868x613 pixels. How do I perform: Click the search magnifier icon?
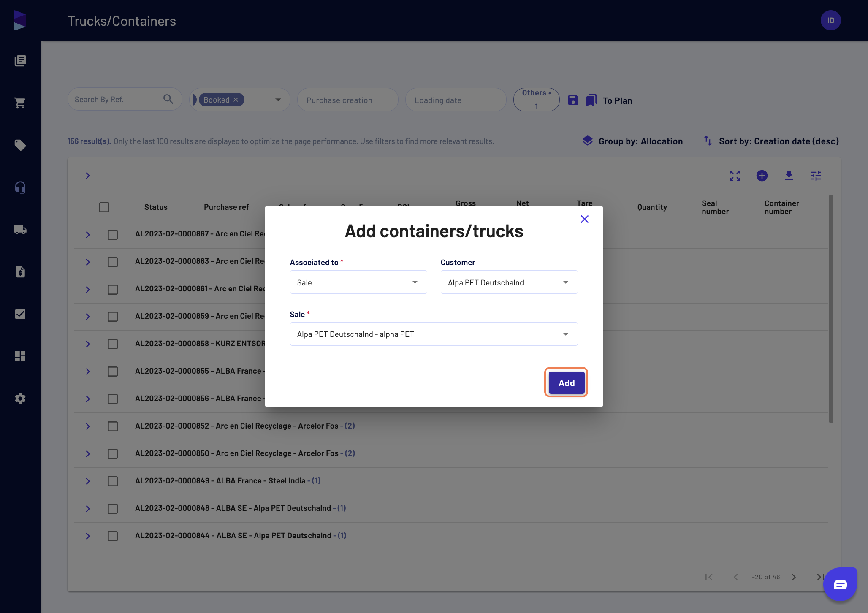point(168,99)
